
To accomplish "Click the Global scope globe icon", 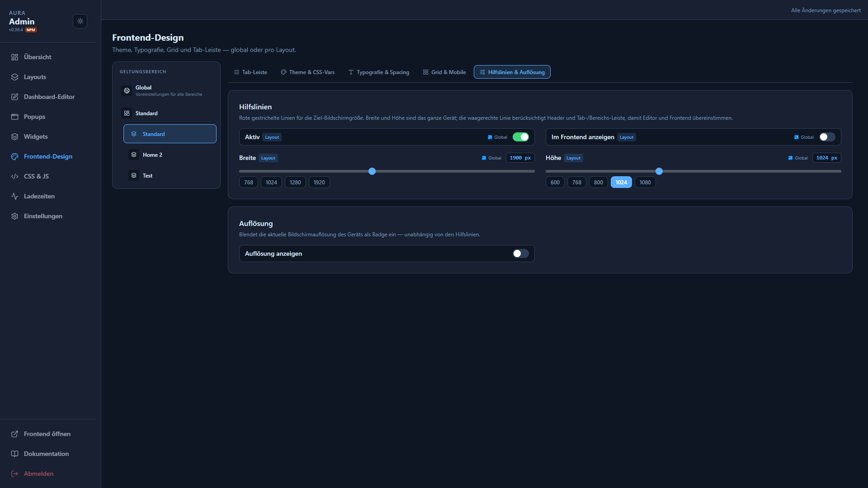I will click(127, 91).
